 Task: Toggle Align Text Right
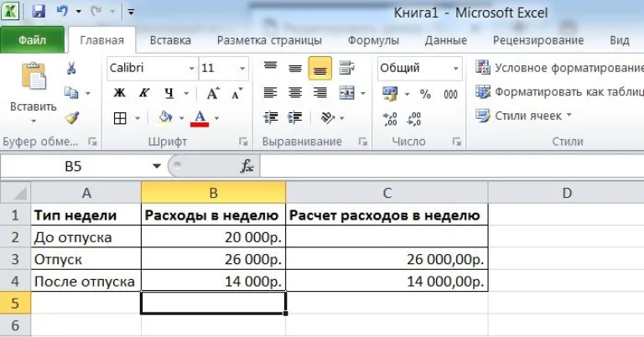pos(320,93)
